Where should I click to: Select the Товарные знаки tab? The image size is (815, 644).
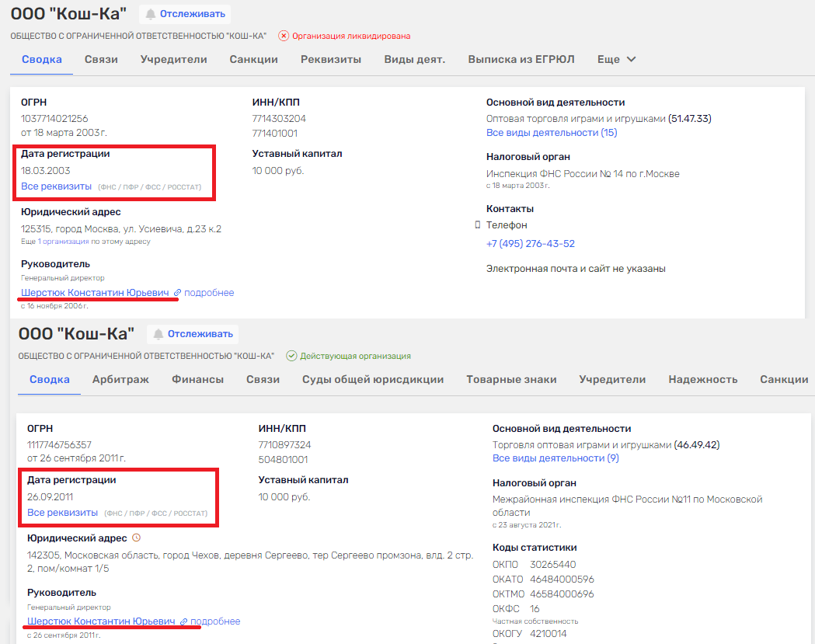(511, 379)
